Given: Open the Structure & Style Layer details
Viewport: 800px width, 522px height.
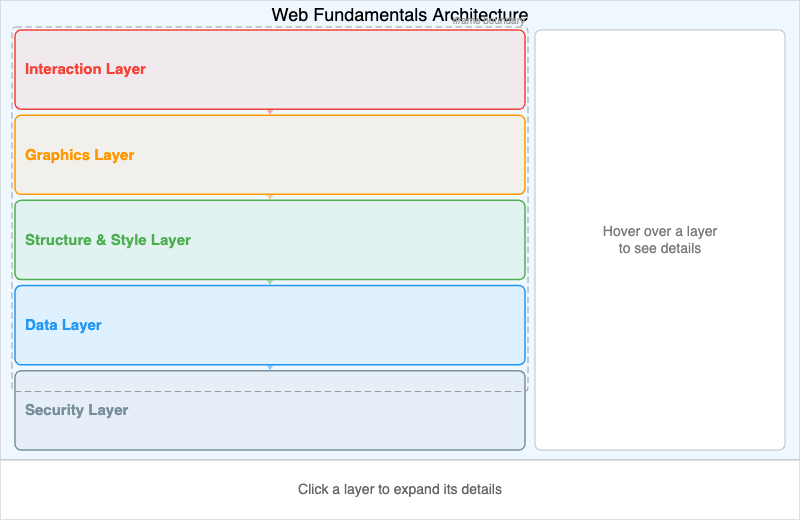Looking at the screenshot, I should [x=270, y=240].
